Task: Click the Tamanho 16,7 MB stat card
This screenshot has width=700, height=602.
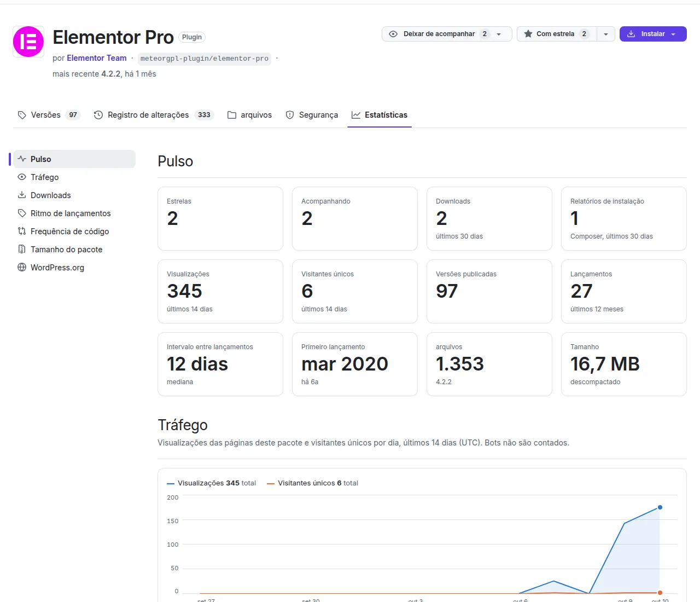Action: 624,364
